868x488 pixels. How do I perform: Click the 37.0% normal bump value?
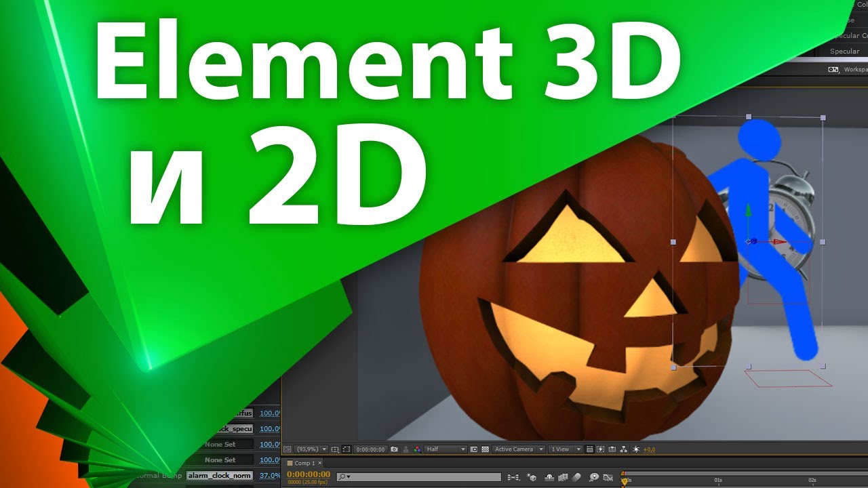270,476
